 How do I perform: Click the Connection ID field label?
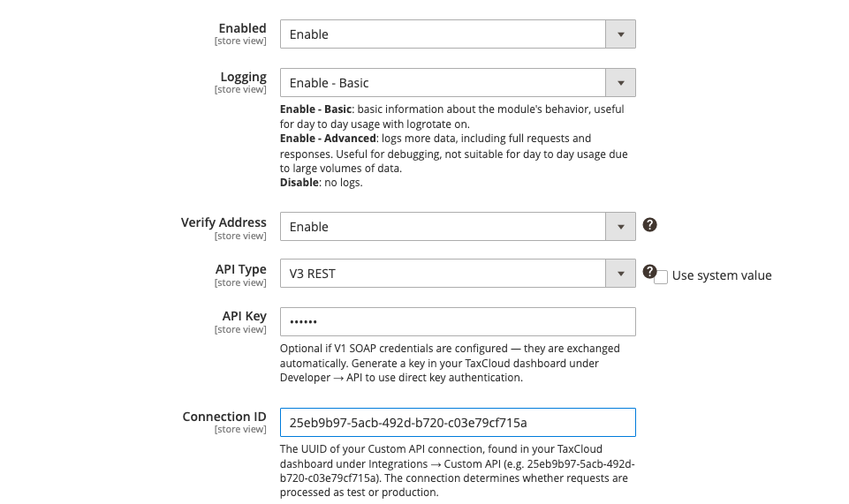224,417
